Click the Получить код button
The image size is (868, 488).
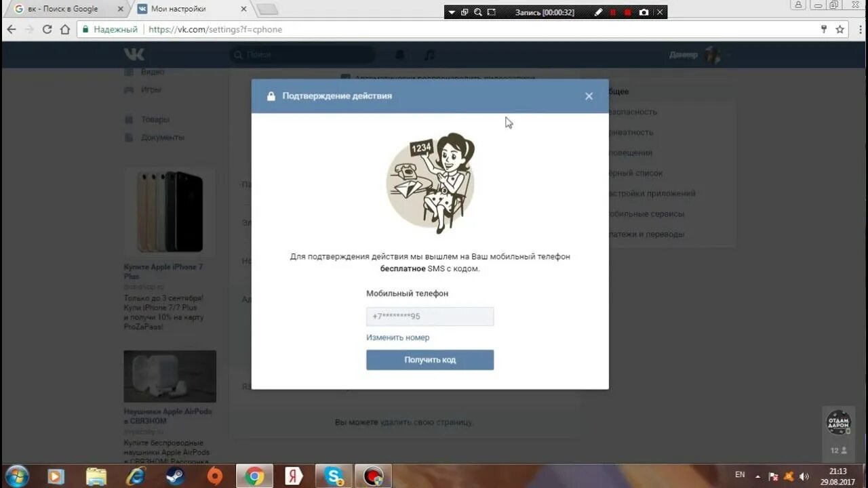430,360
